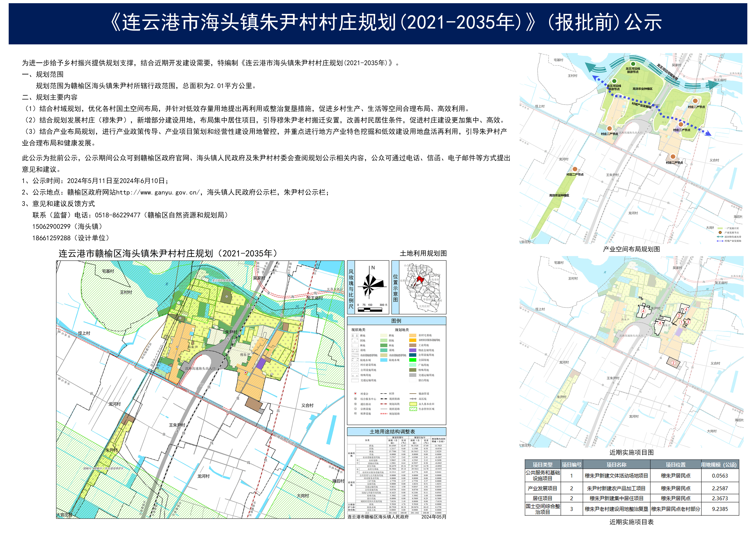
Task: Click the 村庄建设用地 hatched symbol
Action: 355,365
